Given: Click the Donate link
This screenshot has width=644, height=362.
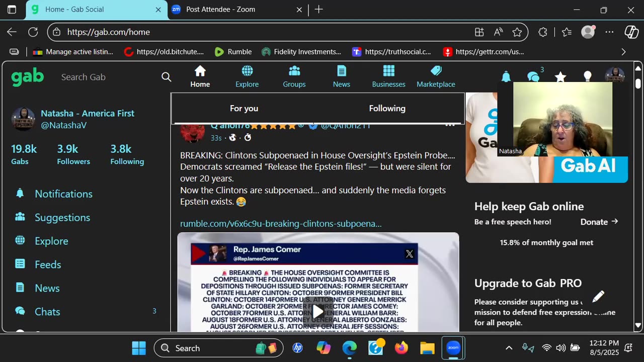Looking at the screenshot, I should coord(599,222).
